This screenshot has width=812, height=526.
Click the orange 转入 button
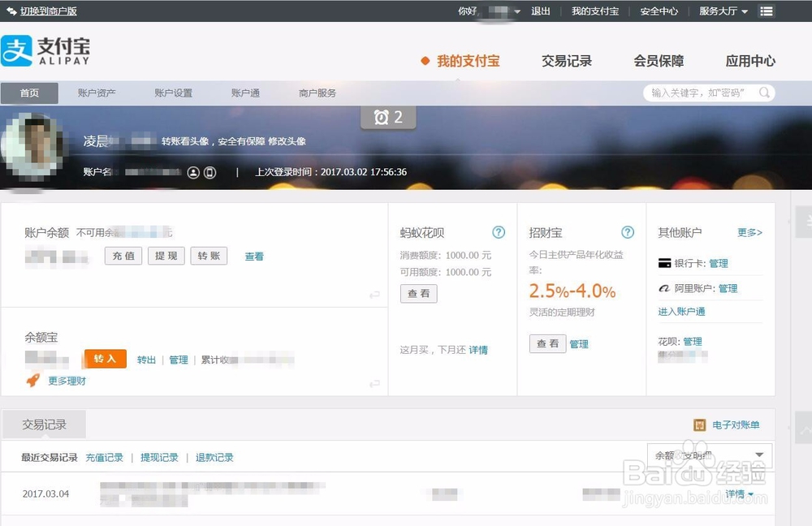click(105, 359)
